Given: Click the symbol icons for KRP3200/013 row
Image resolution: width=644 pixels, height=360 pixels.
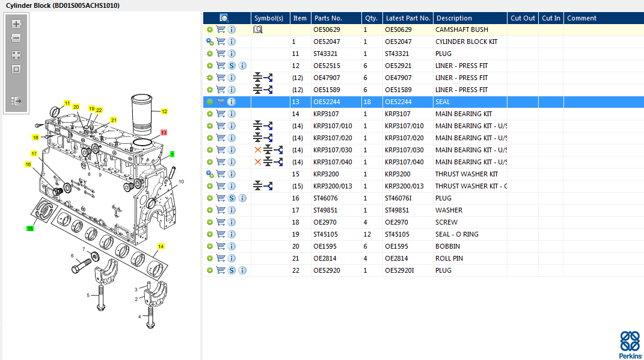Looking at the screenshot, I should tap(263, 186).
